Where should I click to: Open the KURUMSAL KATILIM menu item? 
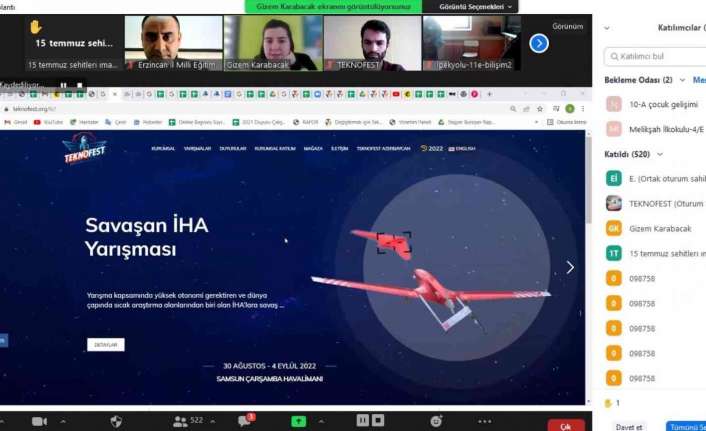(275, 149)
